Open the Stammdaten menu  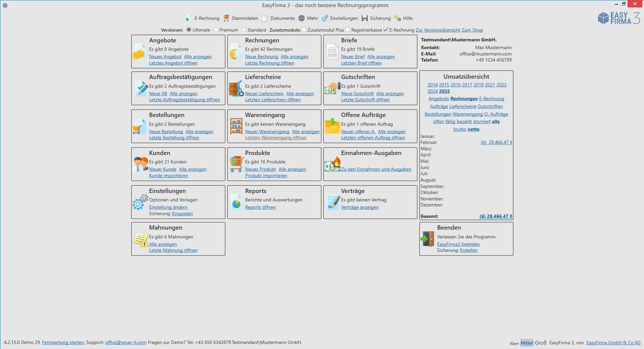pyautogui.click(x=241, y=18)
